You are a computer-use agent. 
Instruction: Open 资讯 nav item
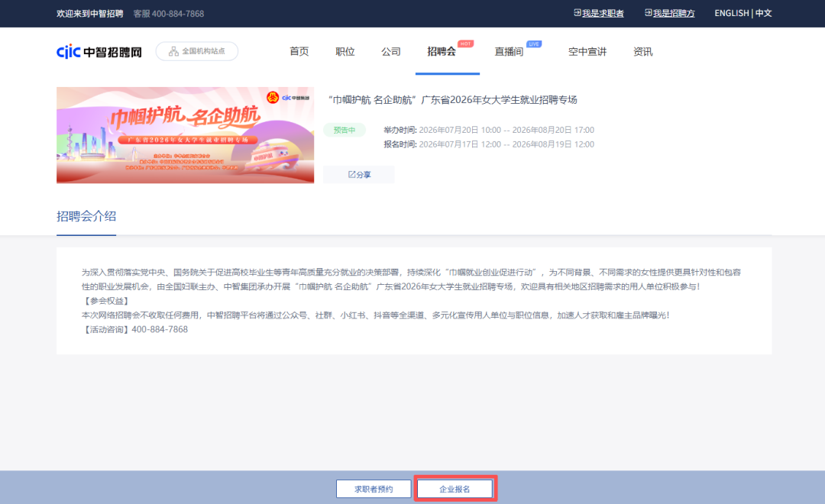click(643, 52)
